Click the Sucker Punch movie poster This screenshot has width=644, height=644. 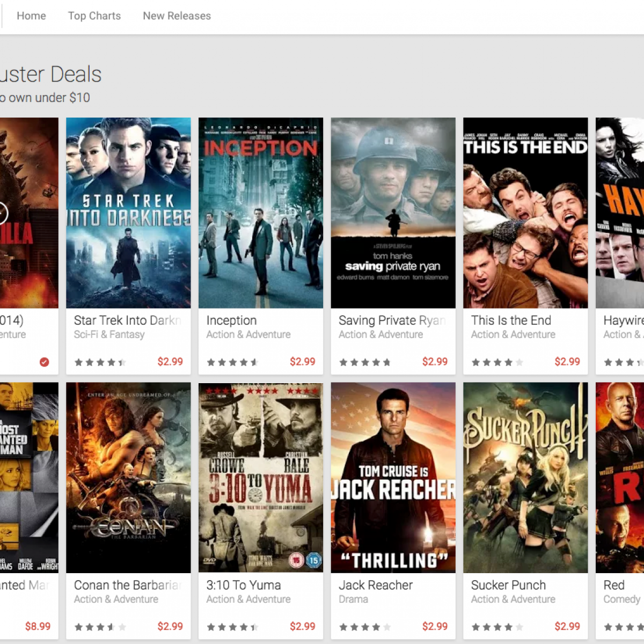tap(525, 478)
